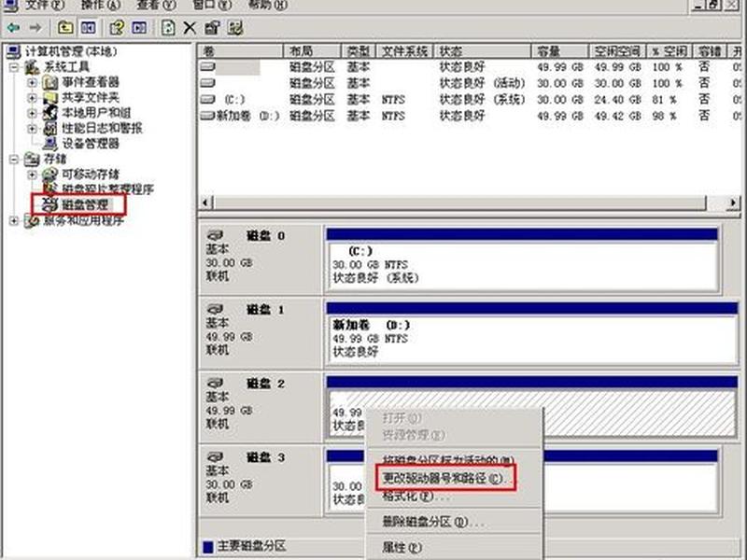Choose 更改驱动器号和路径(C) in context menu
Image resolution: width=747 pixels, height=560 pixels.
448,478
